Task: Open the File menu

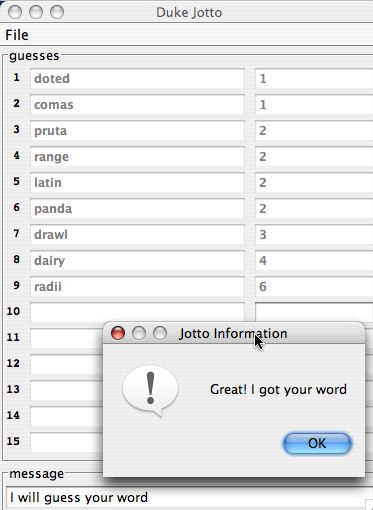Action: point(17,35)
